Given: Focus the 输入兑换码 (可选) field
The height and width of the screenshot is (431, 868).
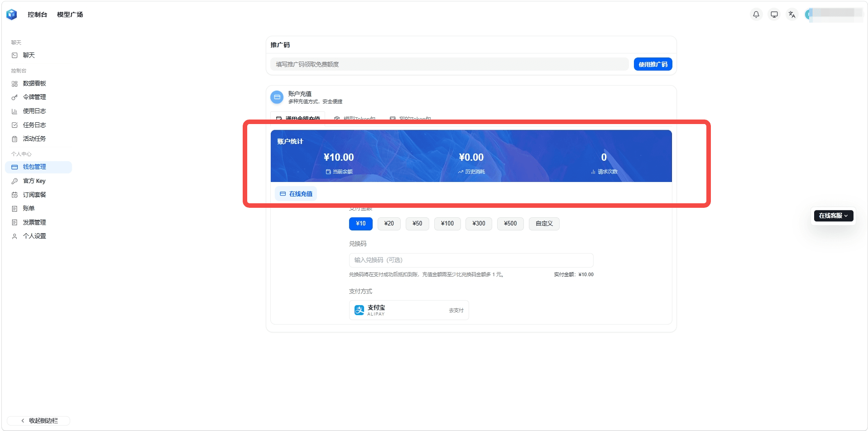Looking at the screenshot, I should [471, 260].
